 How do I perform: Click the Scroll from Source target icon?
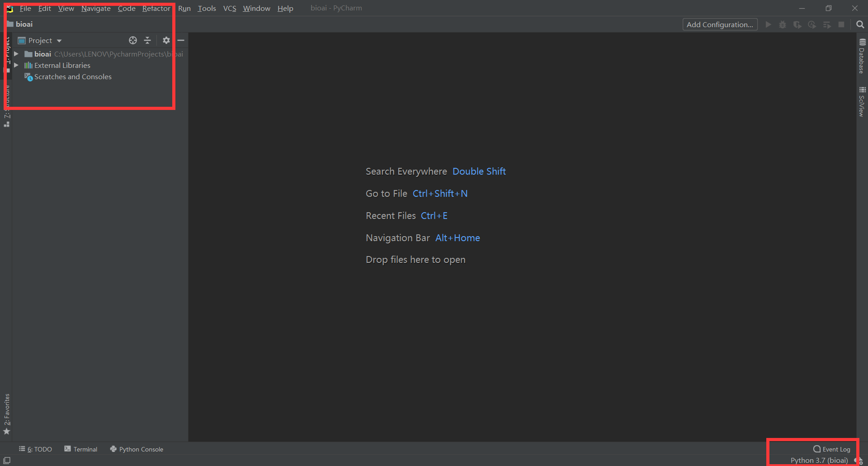[133, 40]
